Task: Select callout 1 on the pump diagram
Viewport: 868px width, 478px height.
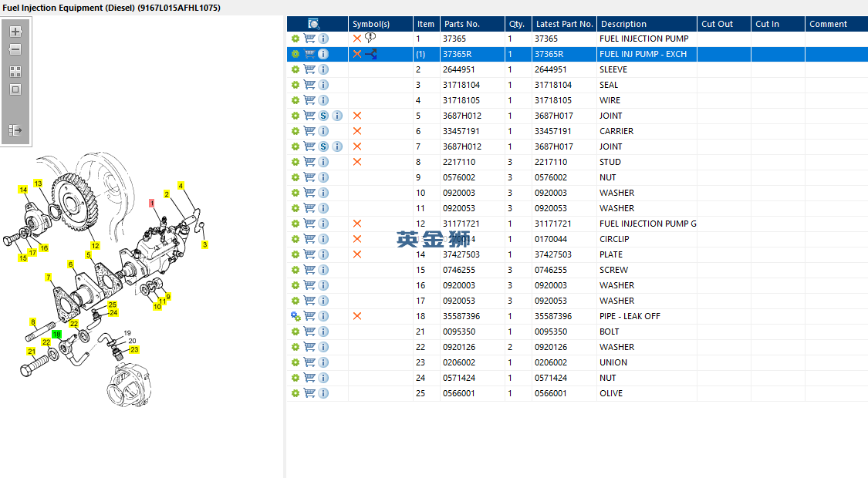Action: click(x=152, y=204)
